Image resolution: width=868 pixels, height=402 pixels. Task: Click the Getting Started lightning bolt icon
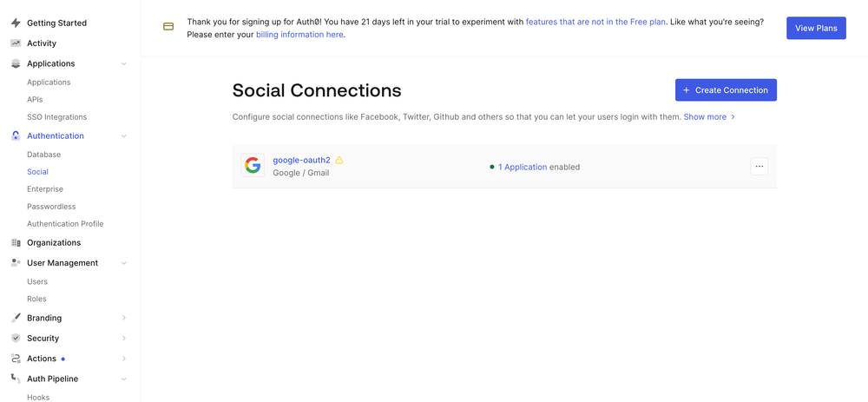(x=16, y=23)
